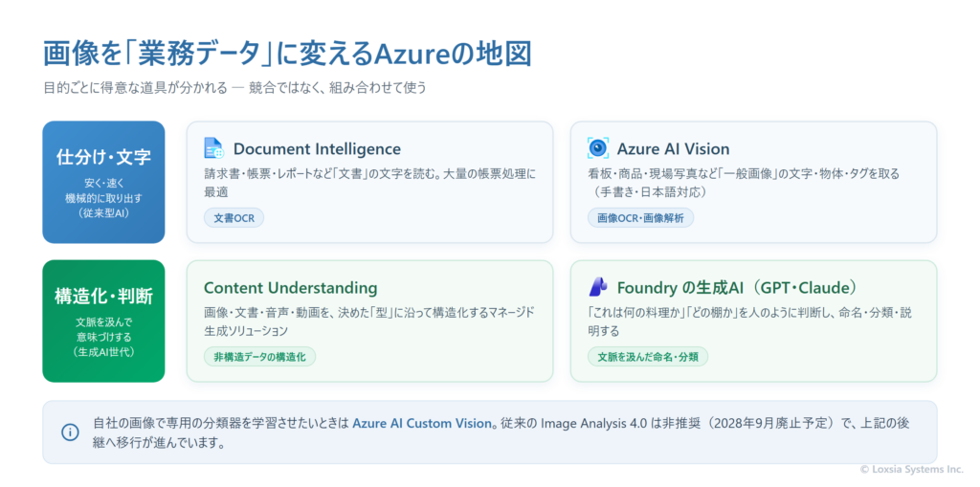Select the 画像OCR・画像解析 tag
The image size is (980, 487).
pos(640,217)
